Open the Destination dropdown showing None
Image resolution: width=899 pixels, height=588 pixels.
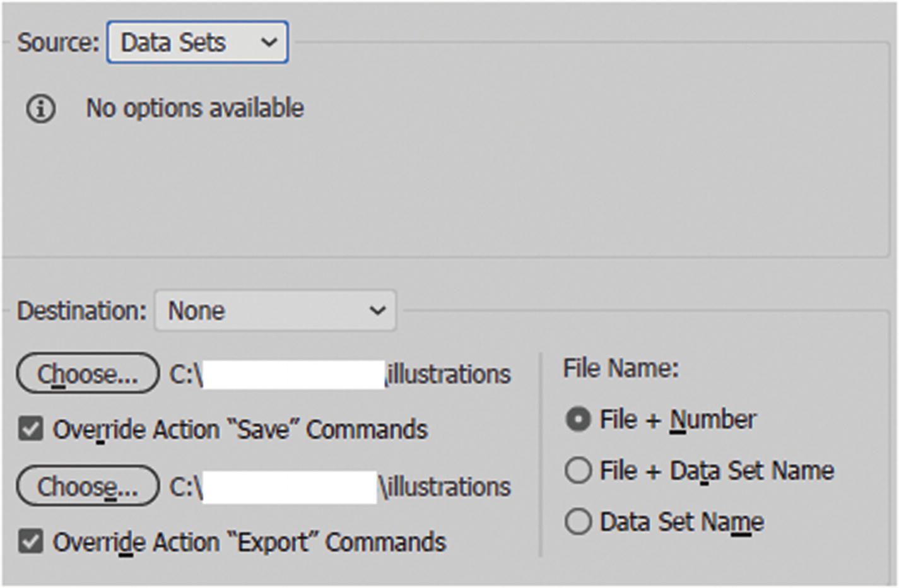pyautogui.click(x=275, y=310)
